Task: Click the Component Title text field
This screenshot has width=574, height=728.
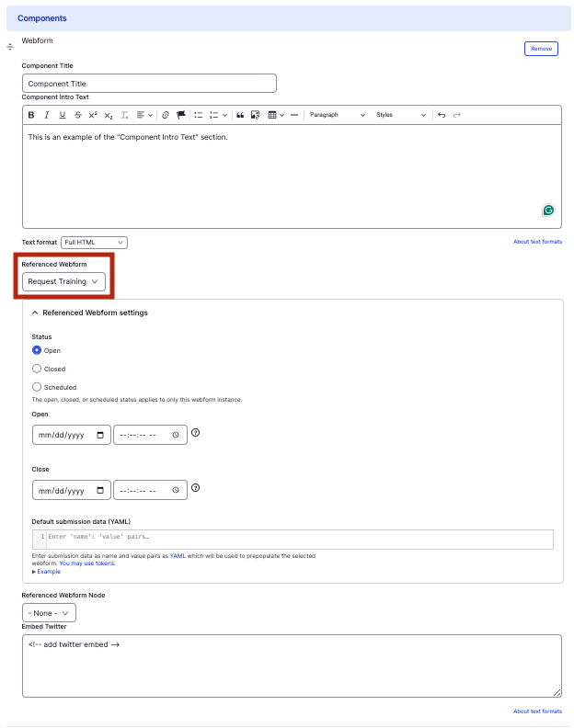Action: pos(149,84)
